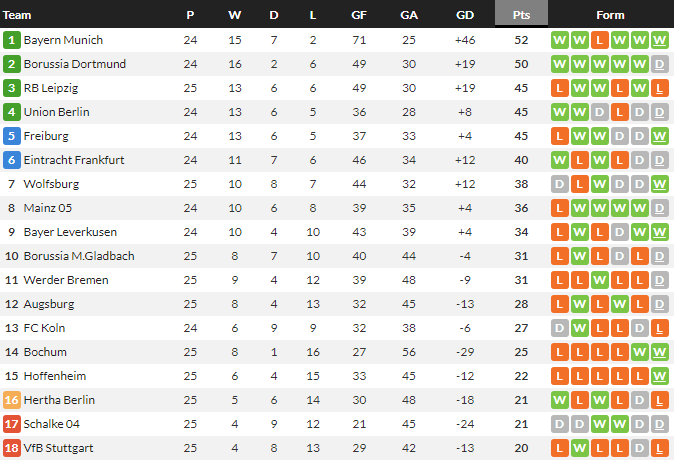The image size is (674, 460).
Task: Click the red position 18 badge
Action: pos(11,448)
